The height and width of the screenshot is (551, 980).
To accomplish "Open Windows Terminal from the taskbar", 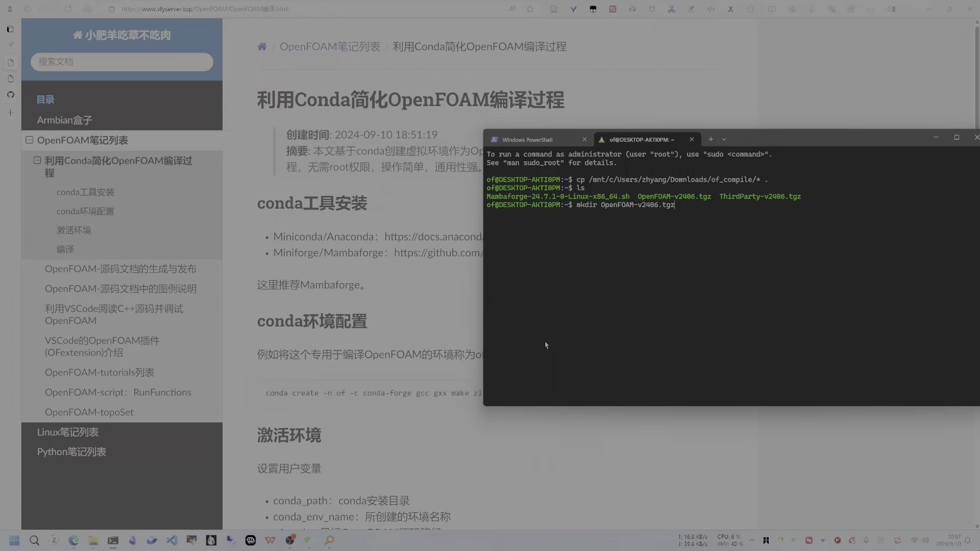I will point(113,540).
